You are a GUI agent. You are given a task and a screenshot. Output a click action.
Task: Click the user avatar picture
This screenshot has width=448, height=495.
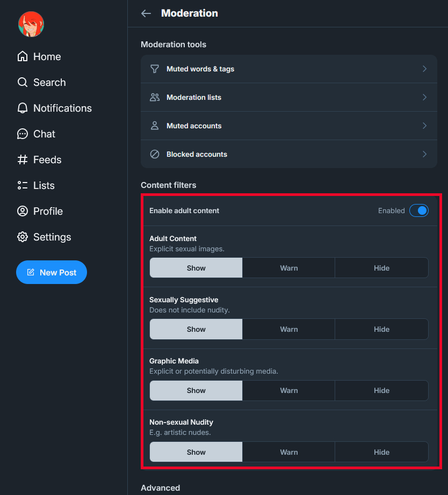31,24
